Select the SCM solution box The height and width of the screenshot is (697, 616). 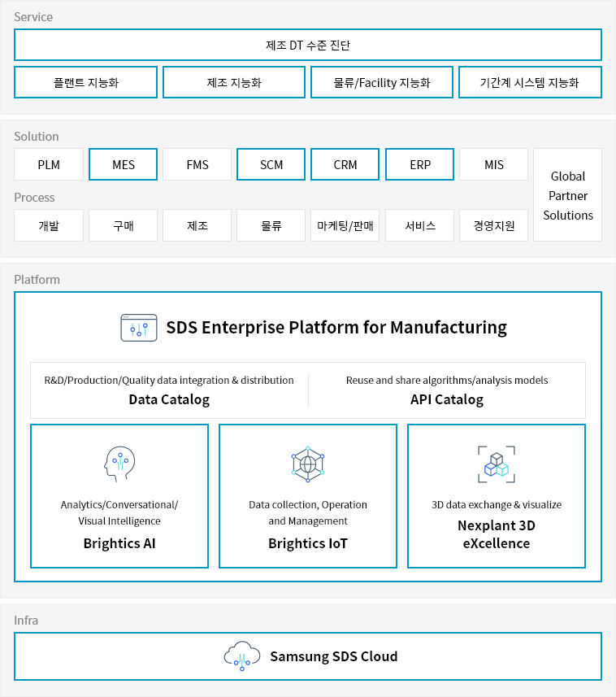point(271,164)
